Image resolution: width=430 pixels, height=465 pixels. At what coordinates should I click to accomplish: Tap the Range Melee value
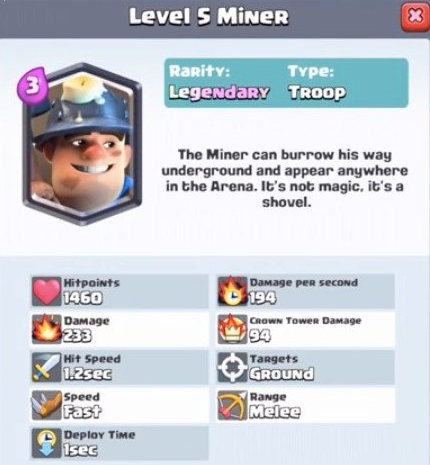tap(275, 412)
